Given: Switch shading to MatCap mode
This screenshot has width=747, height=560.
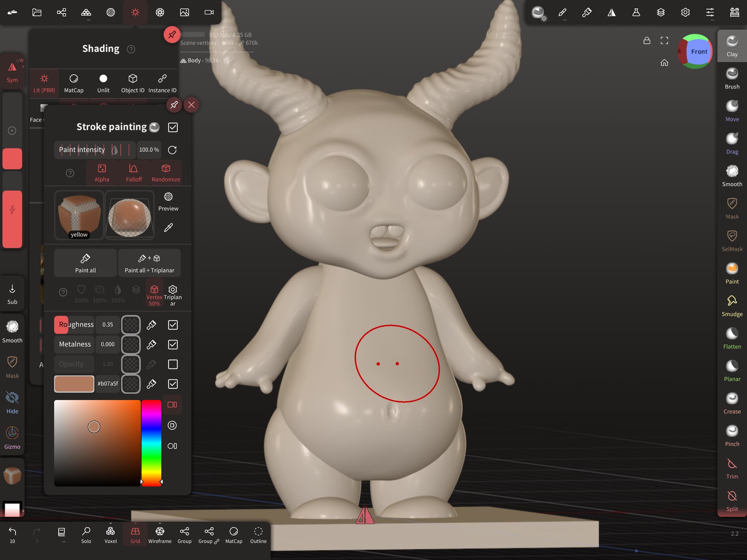Looking at the screenshot, I should [74, 83].
